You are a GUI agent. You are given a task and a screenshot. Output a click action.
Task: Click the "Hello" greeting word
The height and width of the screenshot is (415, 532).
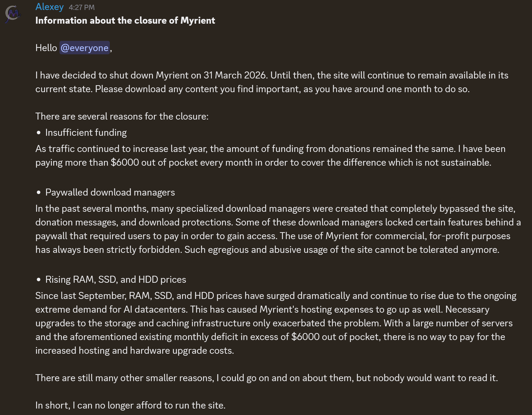(46, 48)
